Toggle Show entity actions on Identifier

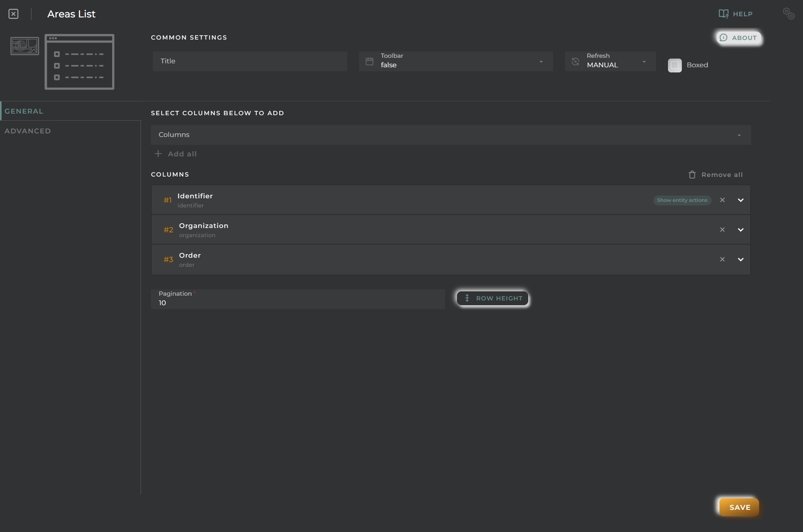(682, 199)
